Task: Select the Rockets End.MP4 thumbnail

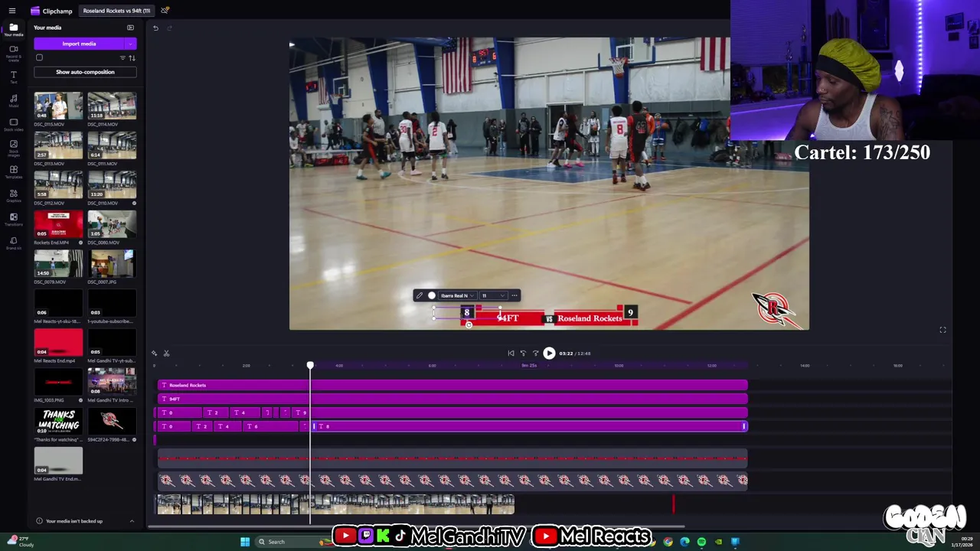Action: pos(58,224)
